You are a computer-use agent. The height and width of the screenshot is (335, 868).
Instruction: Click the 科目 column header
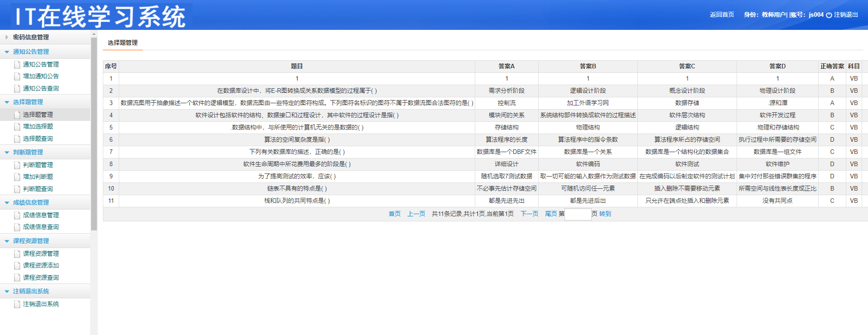[854, 66]
